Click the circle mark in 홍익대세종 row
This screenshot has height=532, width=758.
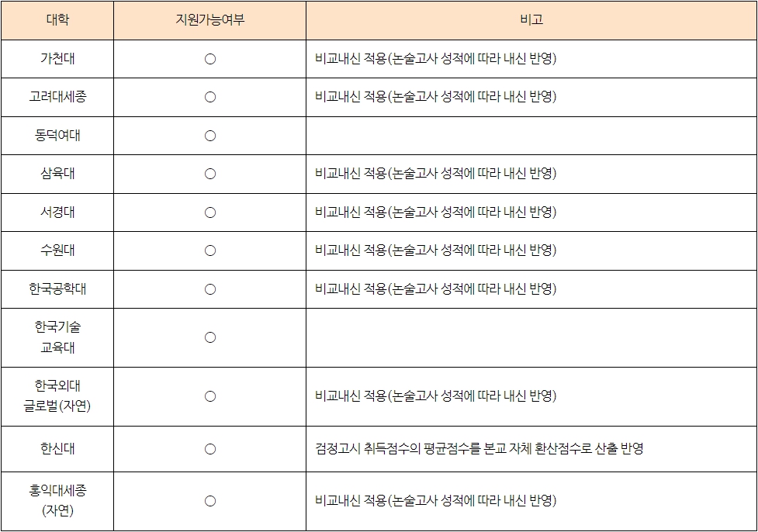[x=209, y=502]
